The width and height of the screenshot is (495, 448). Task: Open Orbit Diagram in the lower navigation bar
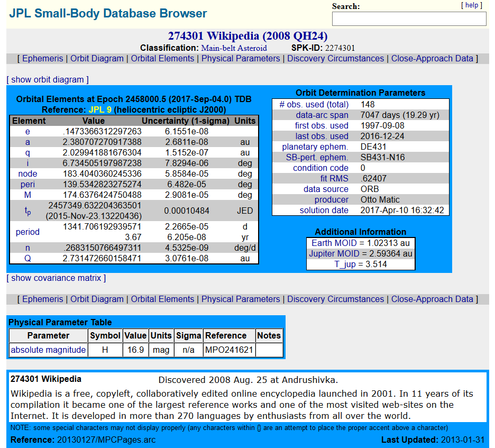(97, 299)
